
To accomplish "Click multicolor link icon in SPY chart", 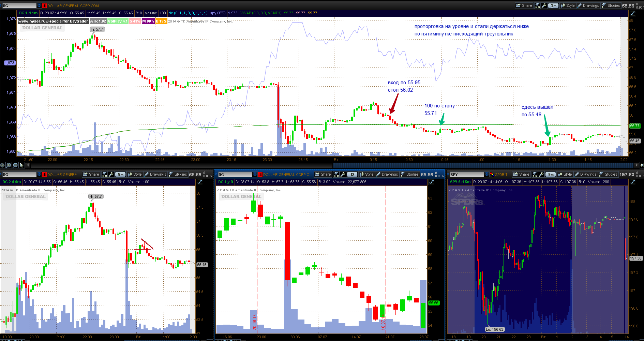I will 492,174.
